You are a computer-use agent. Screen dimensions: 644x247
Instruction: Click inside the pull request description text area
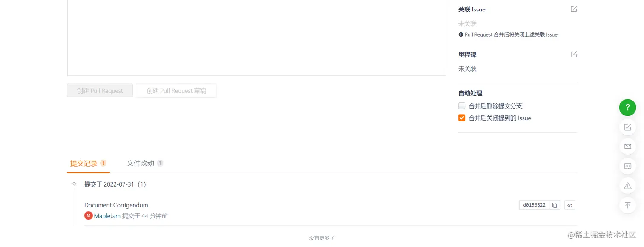coord(256,38)
